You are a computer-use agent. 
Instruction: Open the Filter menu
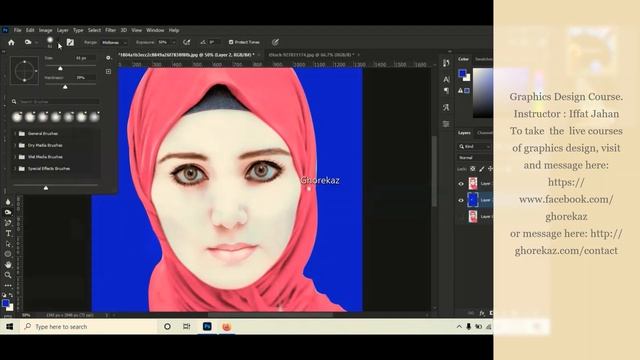pyautogui.click(x=110, y=30)
